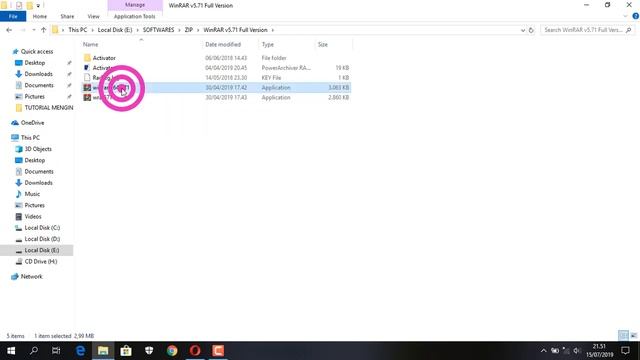Viewport: 640px width, 360px height.
Task: Open Microsoft Store from the taskbar
Action: [x=126, y=351]
